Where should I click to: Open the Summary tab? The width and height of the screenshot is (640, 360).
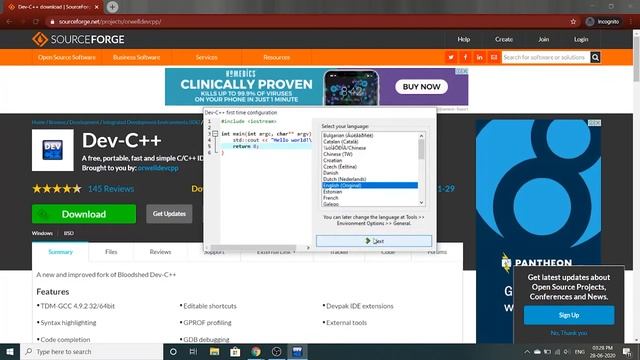point(60,252)
